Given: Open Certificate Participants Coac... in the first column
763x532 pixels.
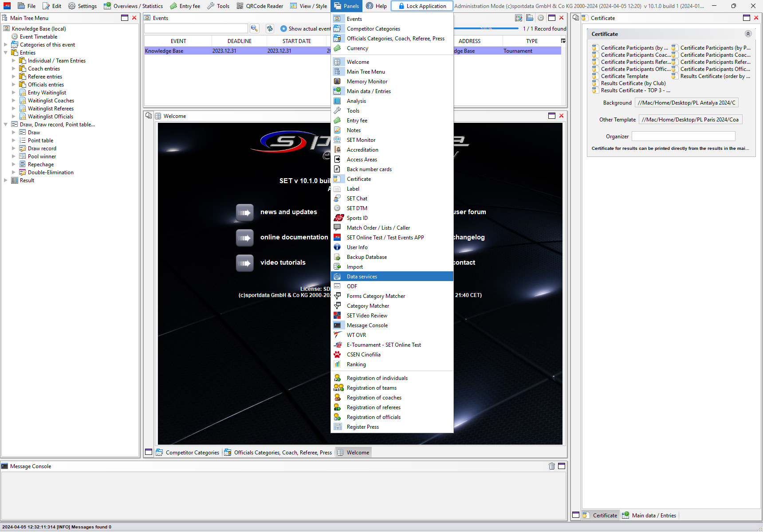Looking at the screenshot, I should pos(632,55).
